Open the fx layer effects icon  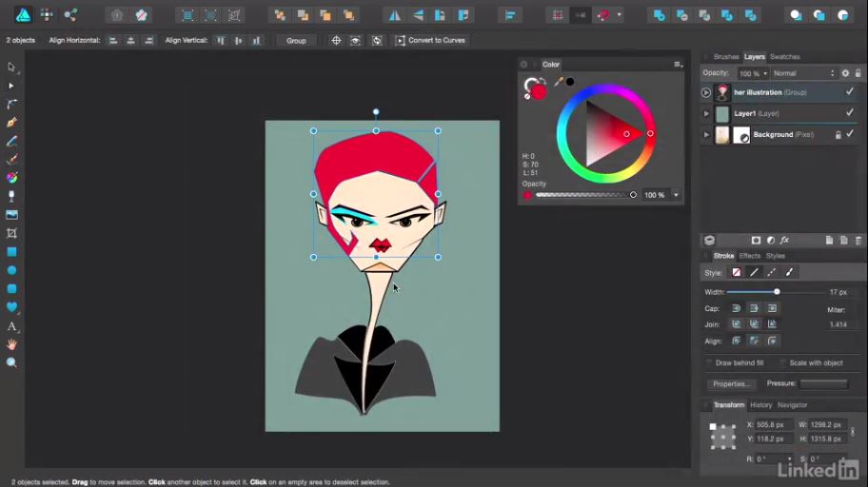[785, 241]
